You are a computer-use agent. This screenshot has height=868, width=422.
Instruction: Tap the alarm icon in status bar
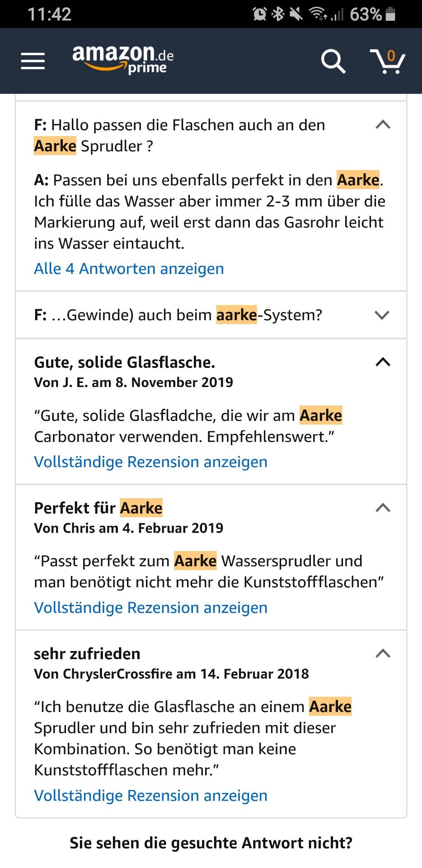tap(260, 14)
